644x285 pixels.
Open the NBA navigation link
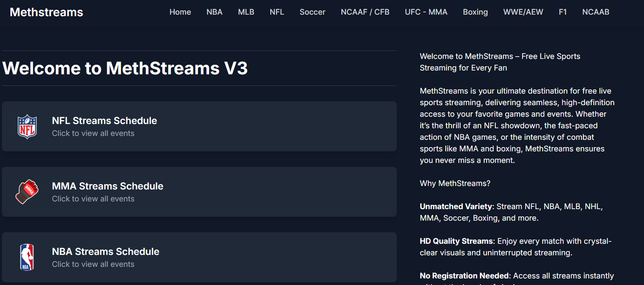215,12
